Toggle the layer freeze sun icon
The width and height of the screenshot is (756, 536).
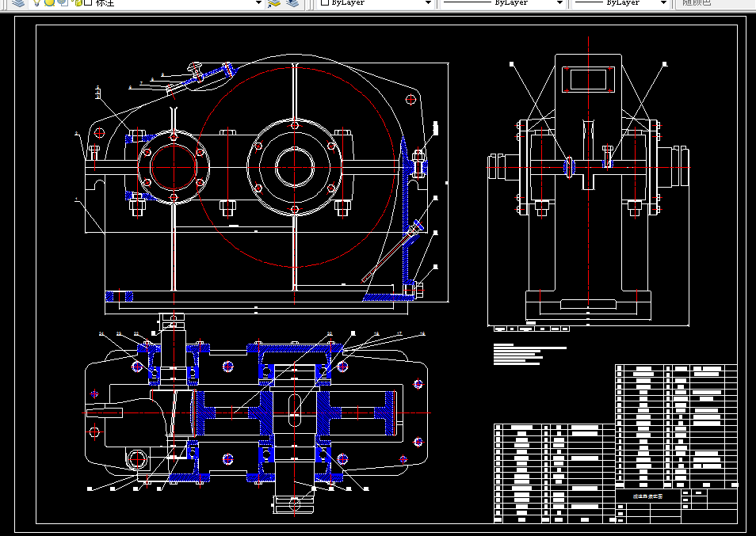(x=49, y=3)
